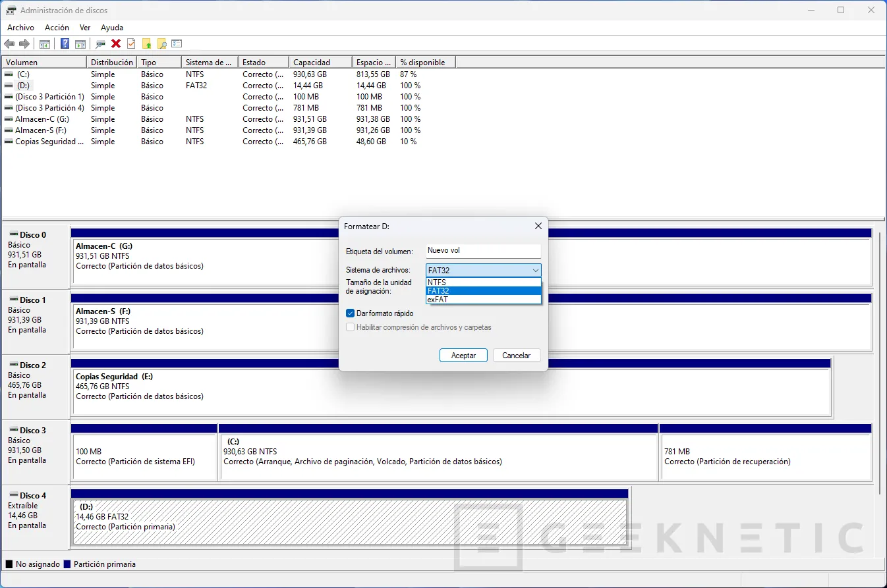Uncheck the Dar formato rápido checkbox
The height and width of the screenshot is (588, 887).
[x=351, y=313]
